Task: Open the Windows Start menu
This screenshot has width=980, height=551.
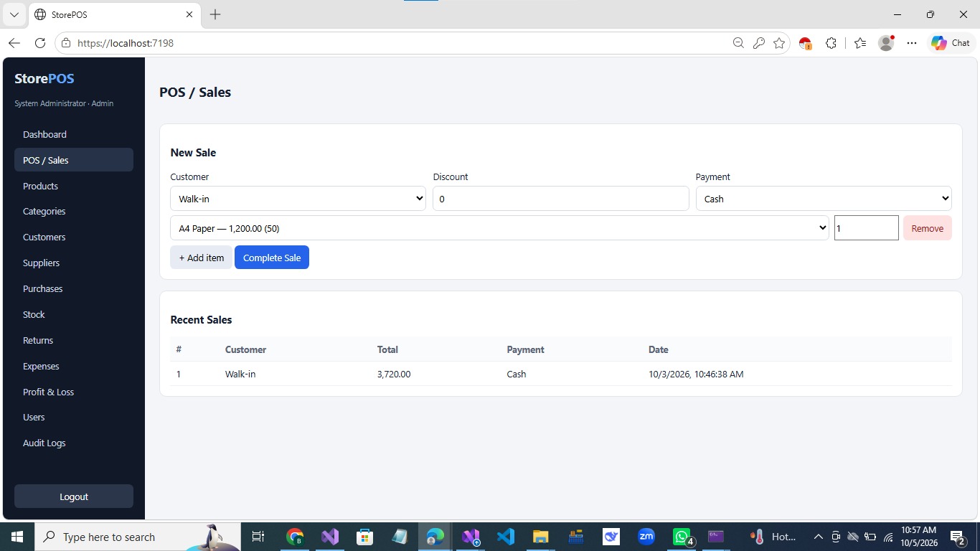Action: click(17, 537)
